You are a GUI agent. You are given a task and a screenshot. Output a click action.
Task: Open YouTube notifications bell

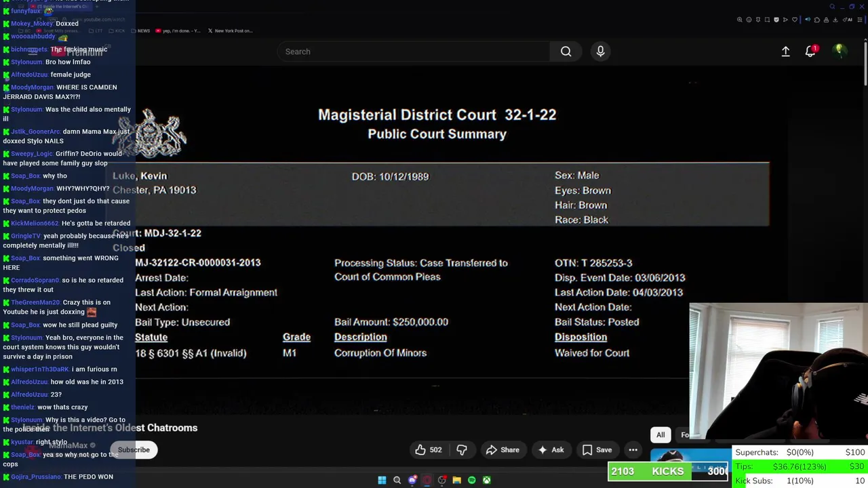point(810,52)
